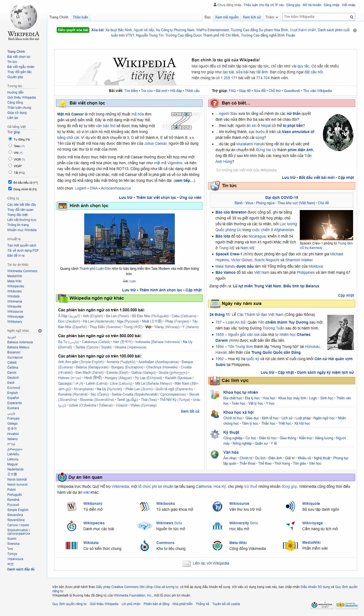Click the calendar icon beside Ngày này năm xưa
This screenshot has height=616, width=364.
pos(215,304)
